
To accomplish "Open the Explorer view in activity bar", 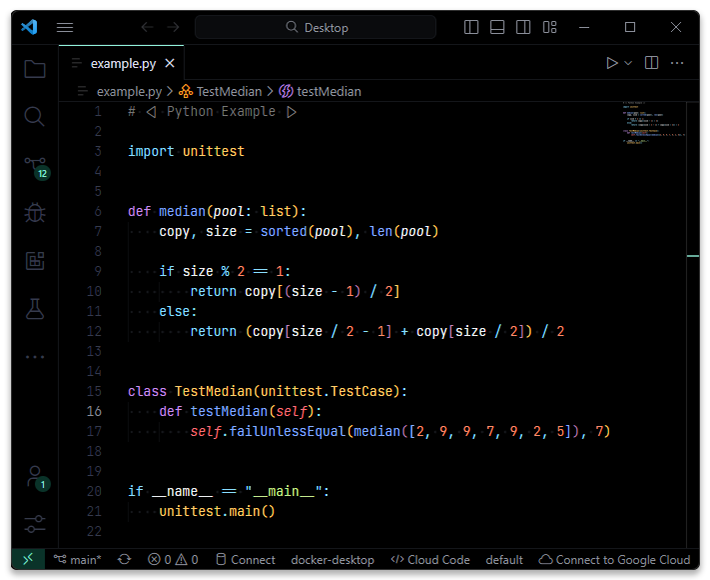I will (35, 69).
